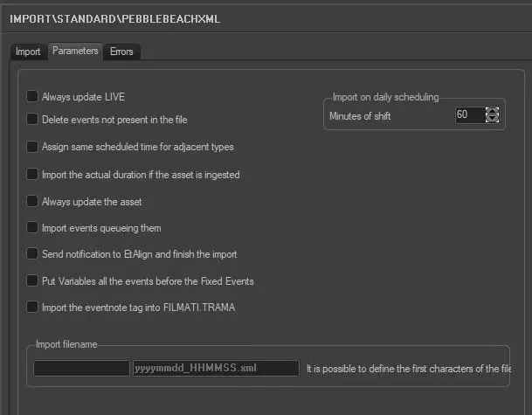532x415 pixels.
Task: Click the Minutes of shift value field
Action: pyautogui.click(x=468, y=115)
